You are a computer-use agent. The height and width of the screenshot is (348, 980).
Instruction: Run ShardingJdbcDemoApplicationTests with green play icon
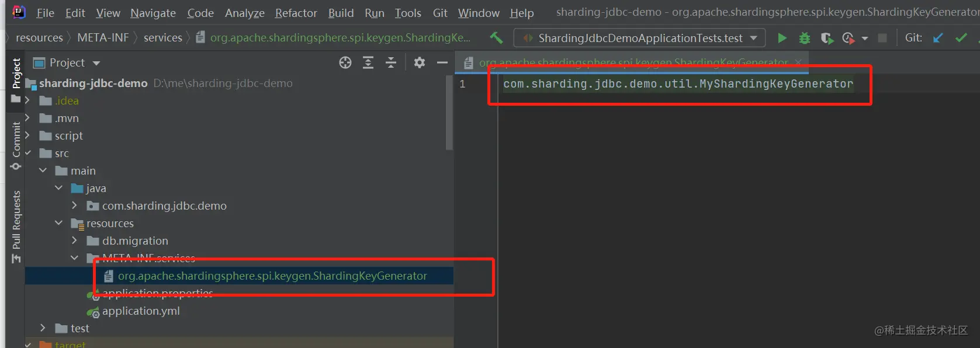pos(782,38)
